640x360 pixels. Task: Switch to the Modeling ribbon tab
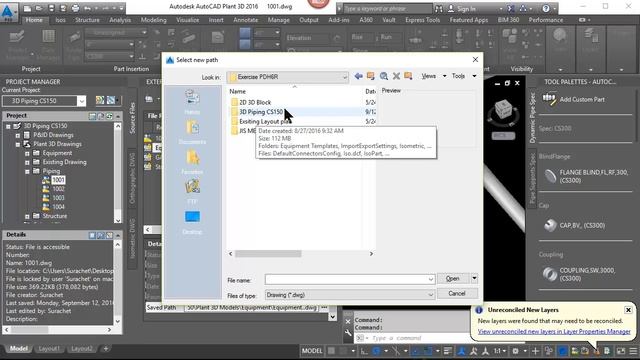153,20
